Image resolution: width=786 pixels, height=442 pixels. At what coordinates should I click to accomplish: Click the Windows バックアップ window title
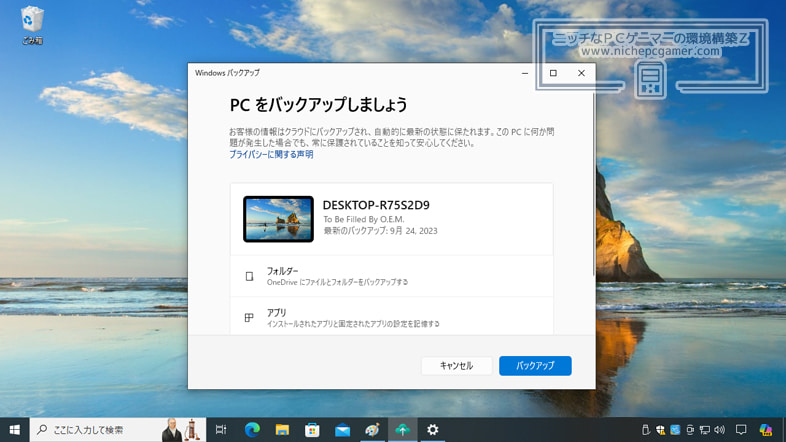227,73
